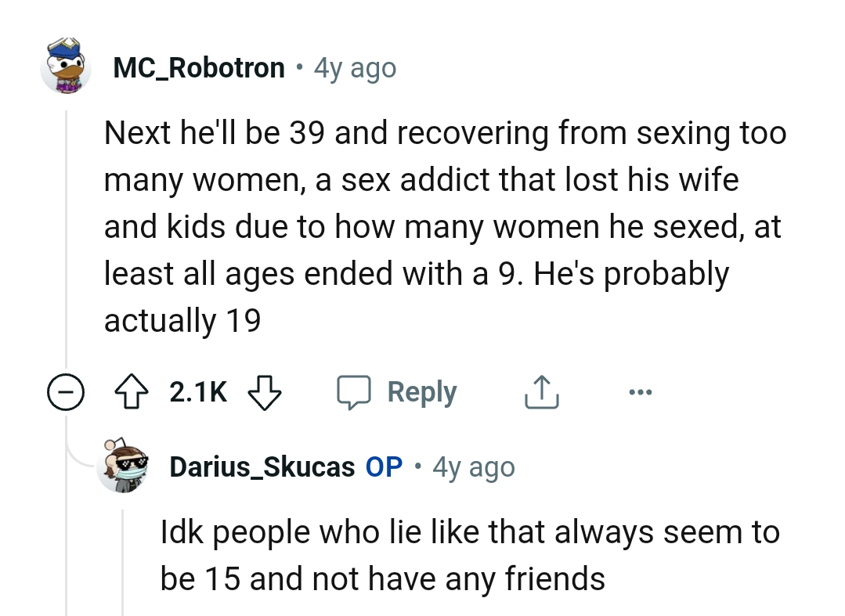Click the 2.1K vote score

199,392
